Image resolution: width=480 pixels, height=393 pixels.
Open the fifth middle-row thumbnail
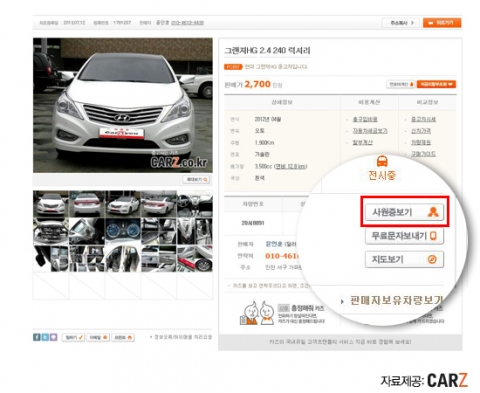coord(195,231)
